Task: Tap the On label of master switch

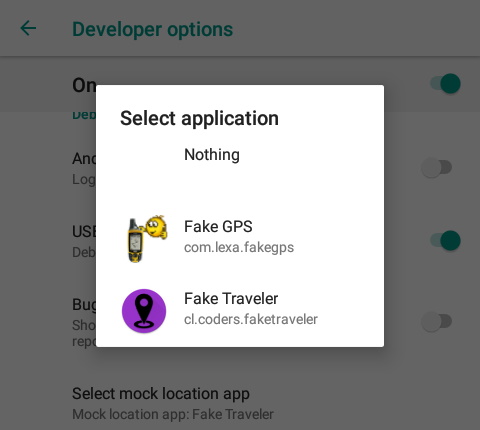Action: point(84,85)
